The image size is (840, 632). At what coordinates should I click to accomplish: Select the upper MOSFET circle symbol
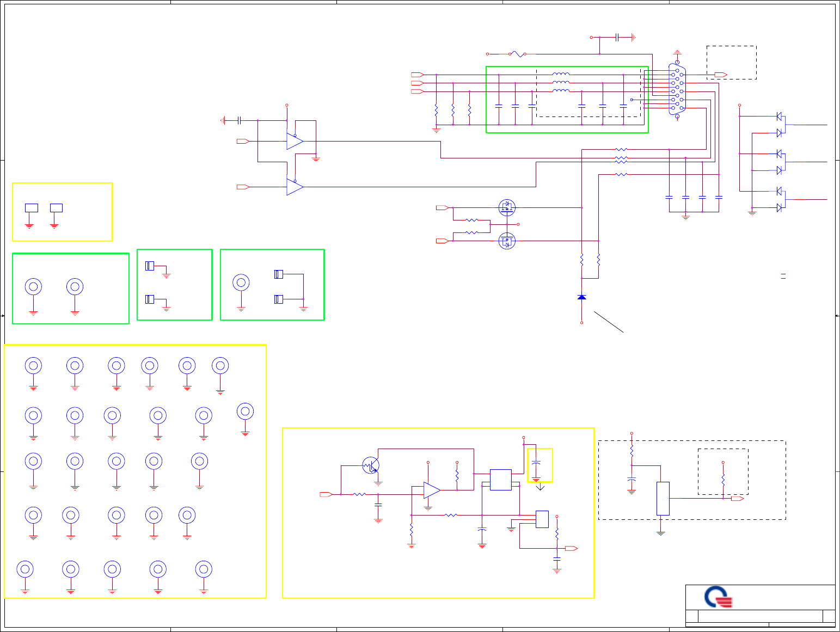(507, 207)
